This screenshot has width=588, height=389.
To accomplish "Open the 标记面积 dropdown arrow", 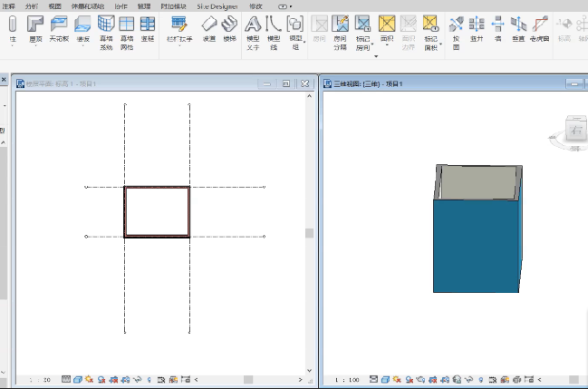I will point(440,44).
